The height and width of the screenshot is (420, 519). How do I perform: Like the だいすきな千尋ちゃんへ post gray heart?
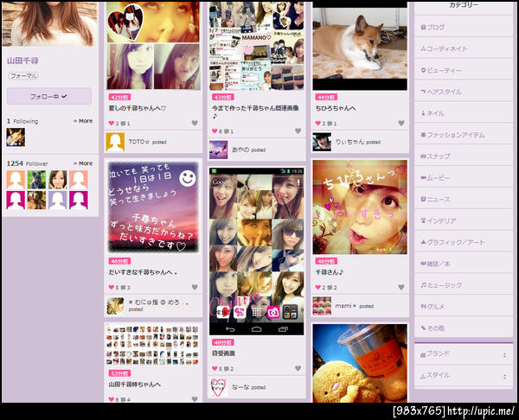click(x=195, y=287)
